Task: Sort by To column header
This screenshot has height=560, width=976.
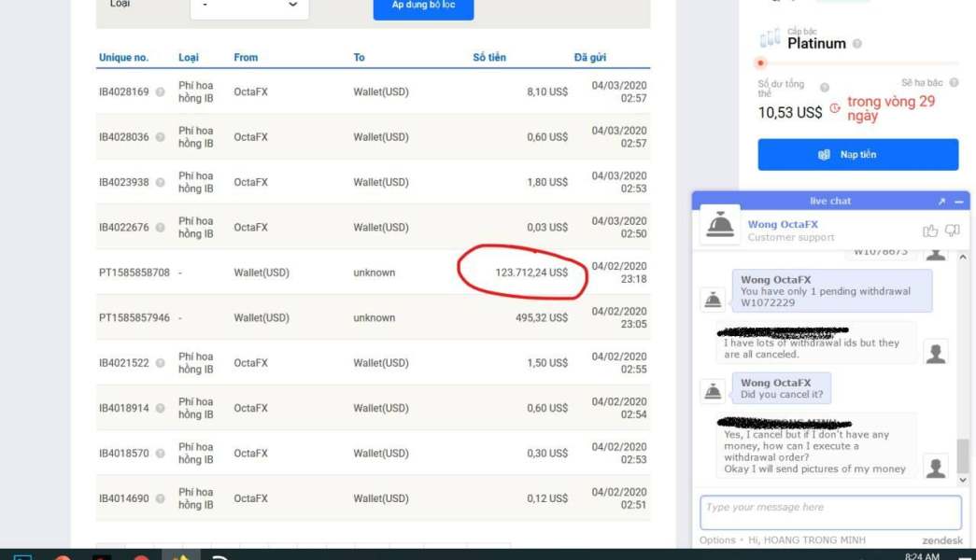Action: click(x=360, y=57)
